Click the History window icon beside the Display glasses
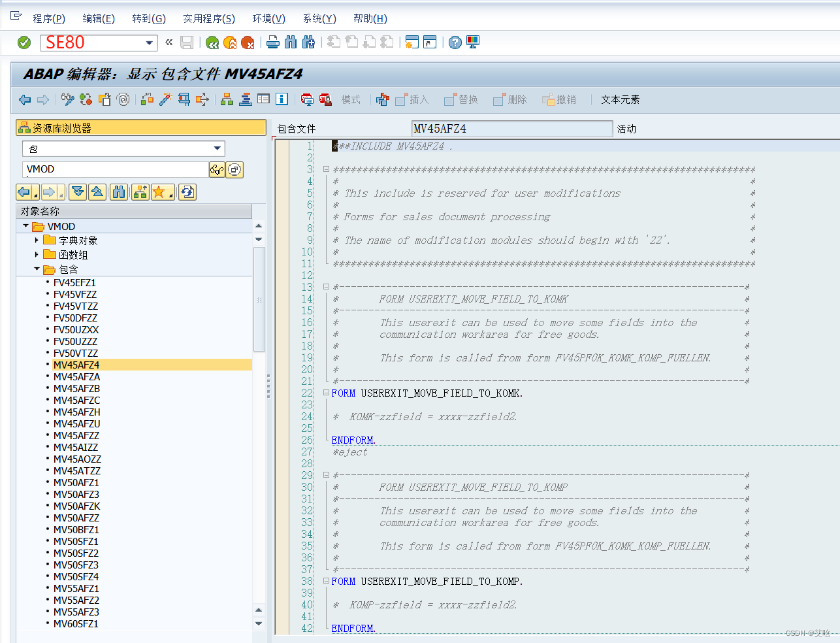This screenshot has width=840, height=643. tap(235, 170)
